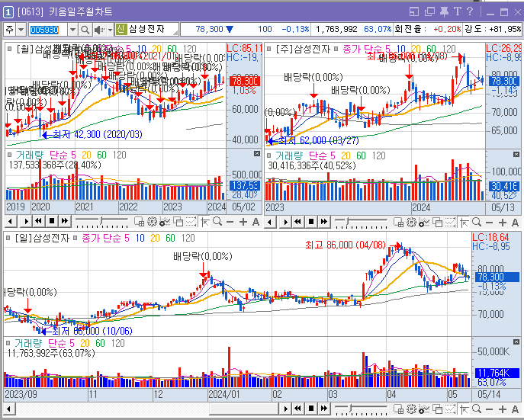The image size is (524, 420).
Task: Click the T font size icon in title bar
Action: point(457,11)
